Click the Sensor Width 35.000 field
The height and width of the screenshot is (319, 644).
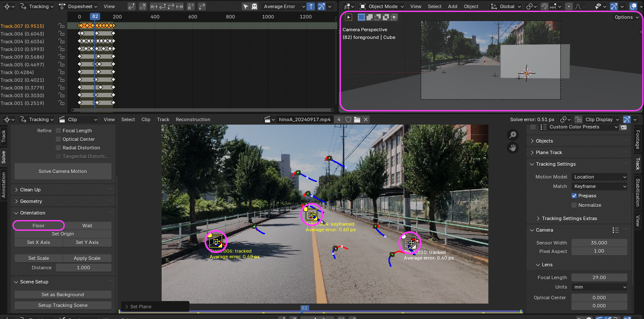[599, 243]
